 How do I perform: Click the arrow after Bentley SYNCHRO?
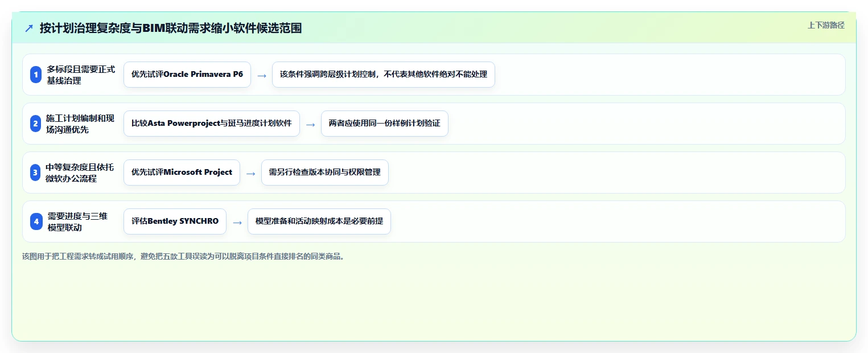point(237,222)
